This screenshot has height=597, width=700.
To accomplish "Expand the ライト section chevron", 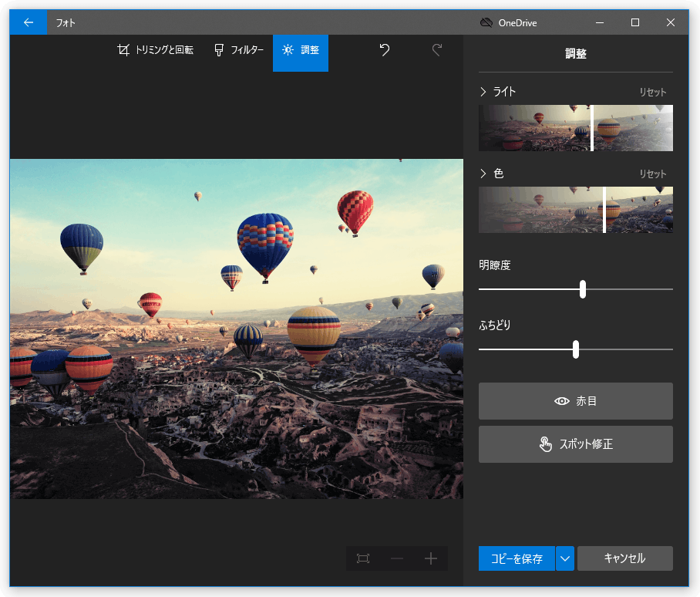I will (x=483, y=92).
